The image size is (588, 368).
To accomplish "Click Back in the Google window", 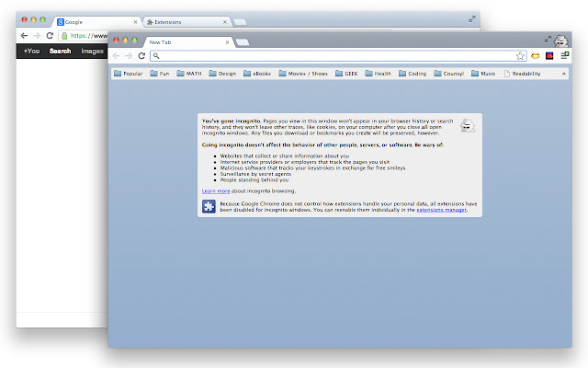I will pyautogui.click(x=25, y=36).
